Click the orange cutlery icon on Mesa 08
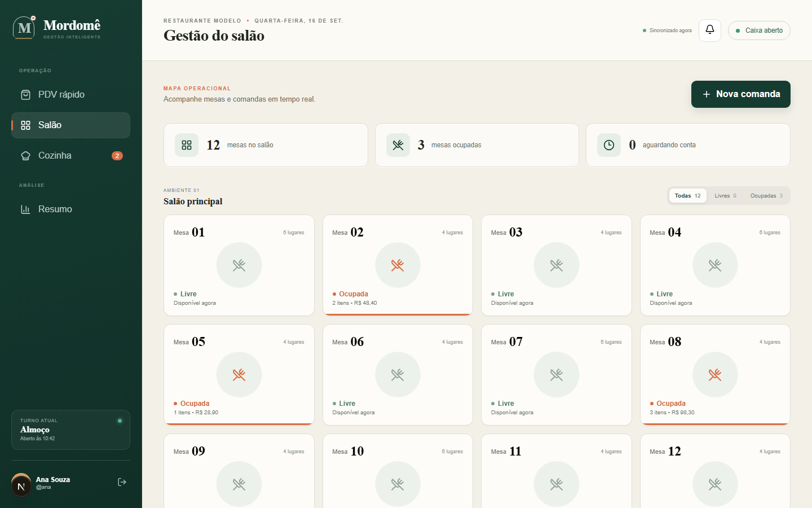 tap(715, 375)
